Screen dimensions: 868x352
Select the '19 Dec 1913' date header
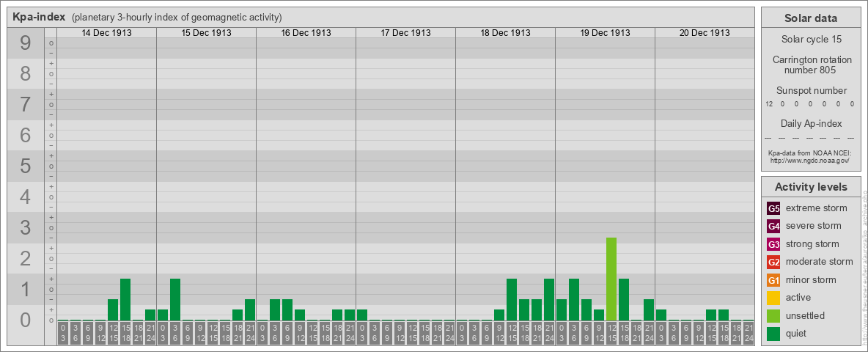pos(605,33)
